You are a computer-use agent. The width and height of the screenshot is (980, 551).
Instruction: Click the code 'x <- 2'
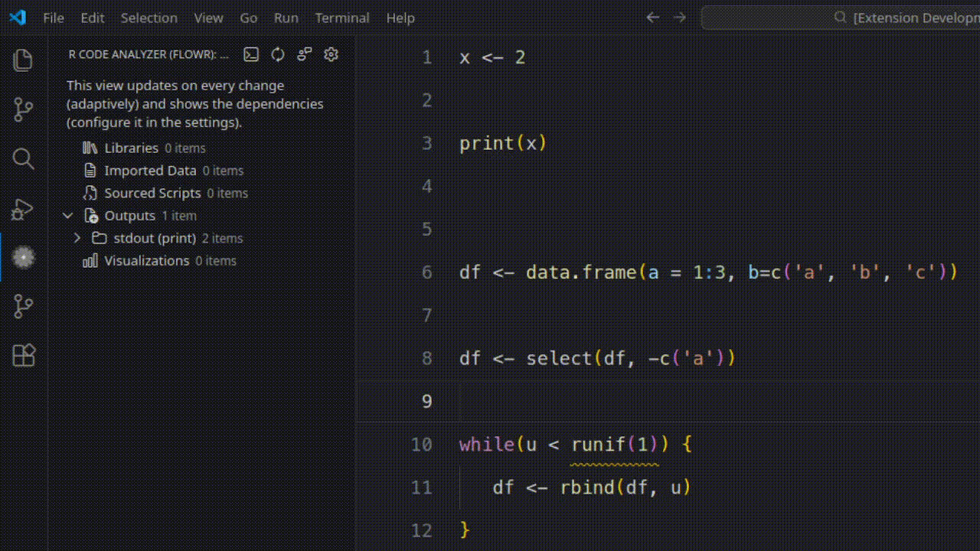click(x=492, y=57)
